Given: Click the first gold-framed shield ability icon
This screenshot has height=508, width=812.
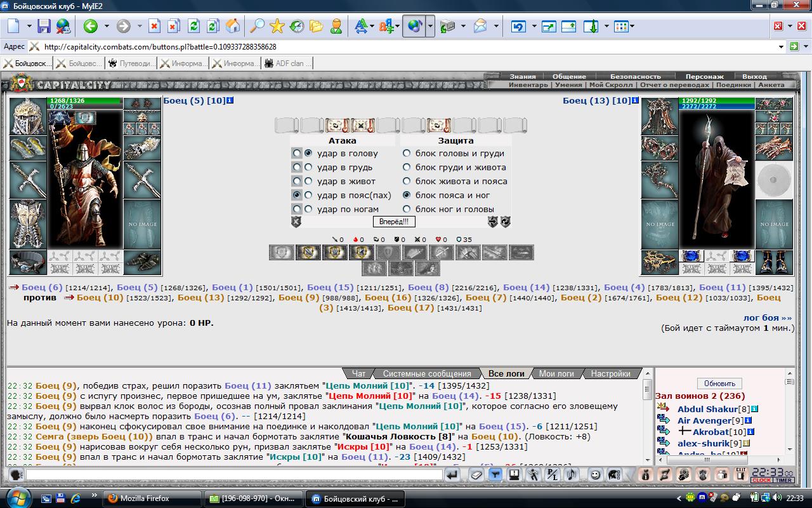Looking at the screenshot, I should (x=308, y=252).
